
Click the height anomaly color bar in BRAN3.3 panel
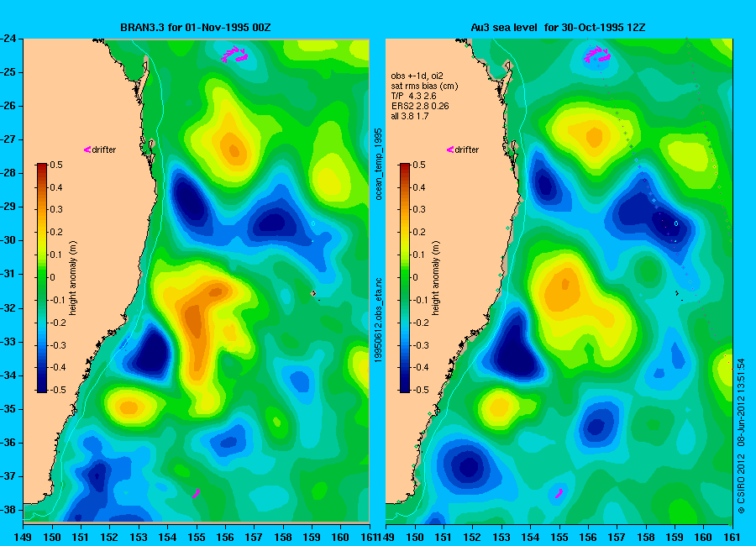tap(42, 278)
